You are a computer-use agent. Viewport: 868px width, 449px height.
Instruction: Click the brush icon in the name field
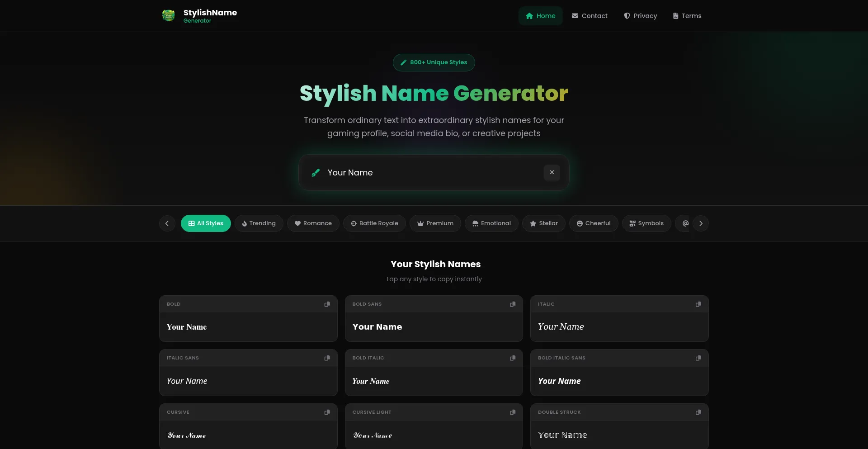point(316,173)
